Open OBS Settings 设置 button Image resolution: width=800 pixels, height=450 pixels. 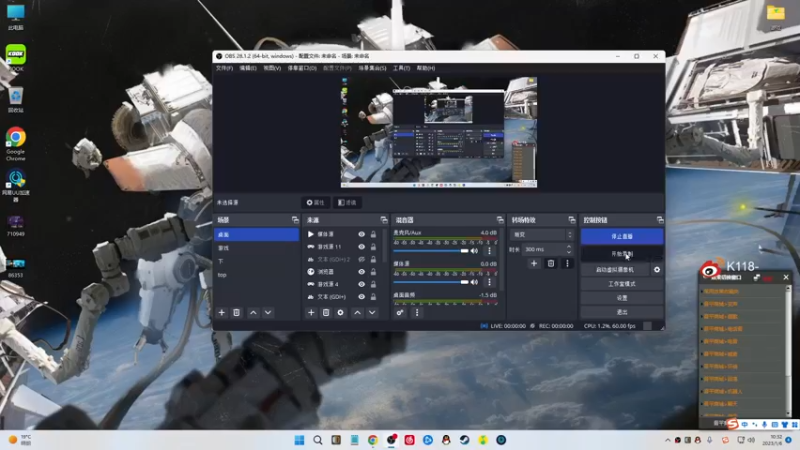point(621,298)
